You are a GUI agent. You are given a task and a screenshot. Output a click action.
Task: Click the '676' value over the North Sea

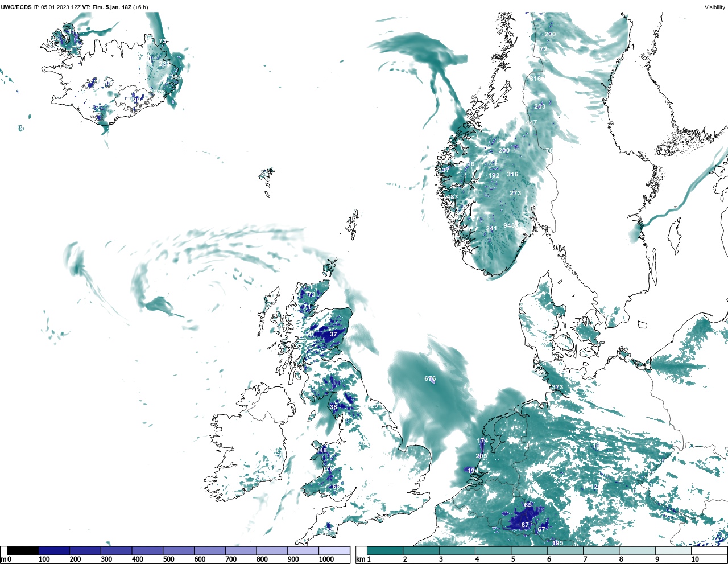(430, 378)
